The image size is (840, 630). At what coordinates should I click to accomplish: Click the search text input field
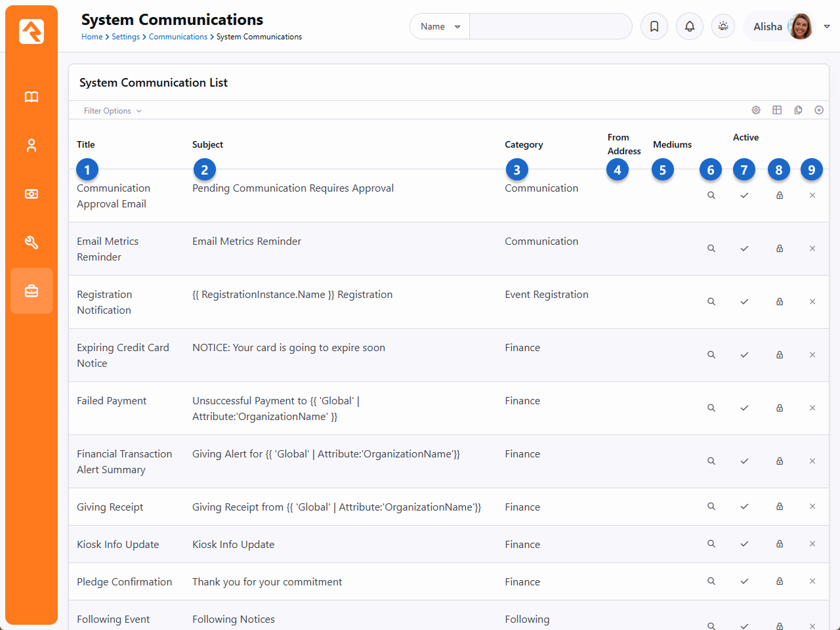(550, 26)
